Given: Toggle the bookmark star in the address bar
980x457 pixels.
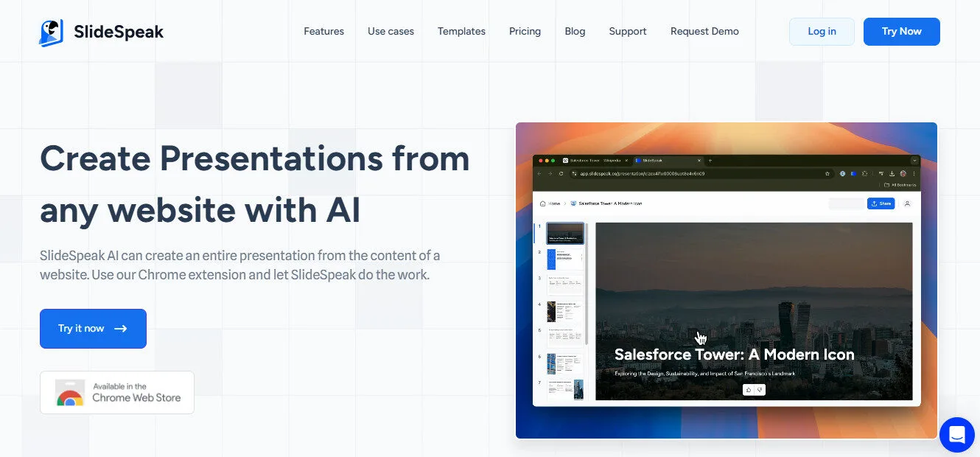Looking at the screenshot, I should point(827,173).
